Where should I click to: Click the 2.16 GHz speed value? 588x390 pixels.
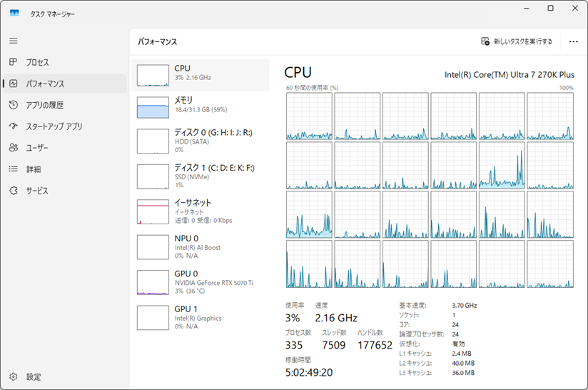click(336, 319)
